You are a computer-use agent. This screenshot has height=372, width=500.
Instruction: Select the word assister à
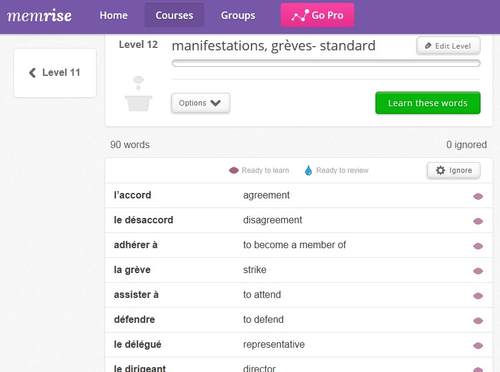(136, 295)
